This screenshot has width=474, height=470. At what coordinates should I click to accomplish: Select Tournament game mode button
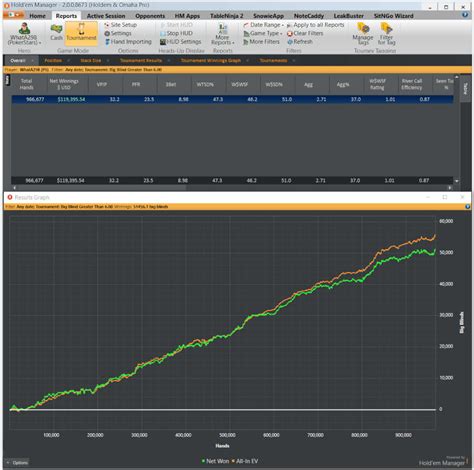tap(81, 33)
